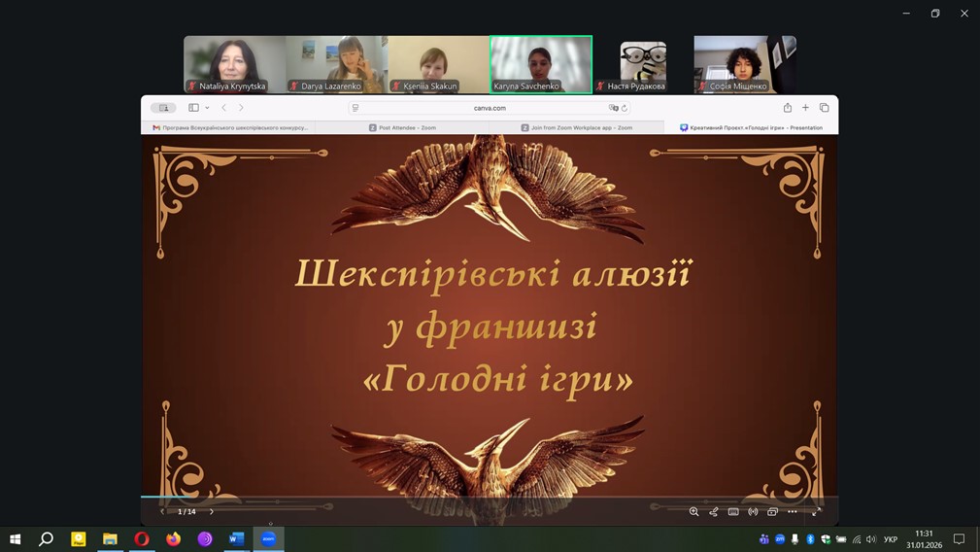Screen dimensions: 980x552
Task: Toggle the Safari sidebar
Action: (x=193, y=108)
